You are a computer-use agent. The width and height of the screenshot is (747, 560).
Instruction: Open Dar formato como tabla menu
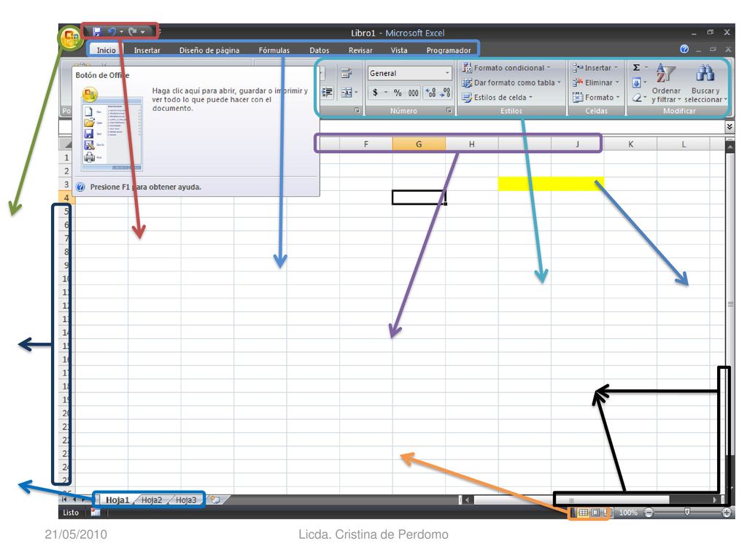(511, 82)
